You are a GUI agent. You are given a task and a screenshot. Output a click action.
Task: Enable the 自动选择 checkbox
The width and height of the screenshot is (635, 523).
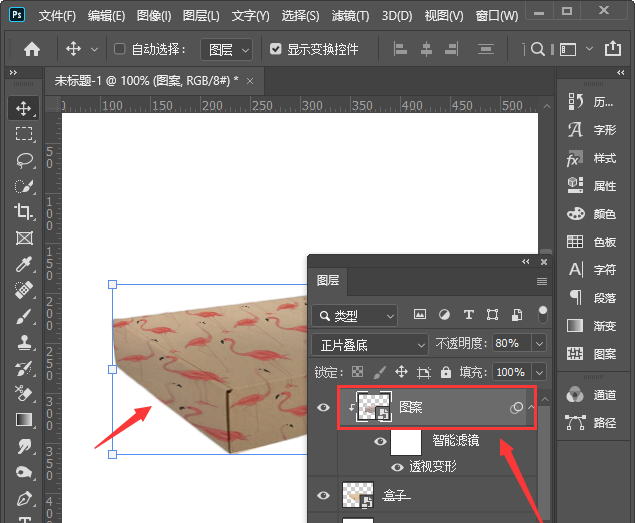pos(120,49)
